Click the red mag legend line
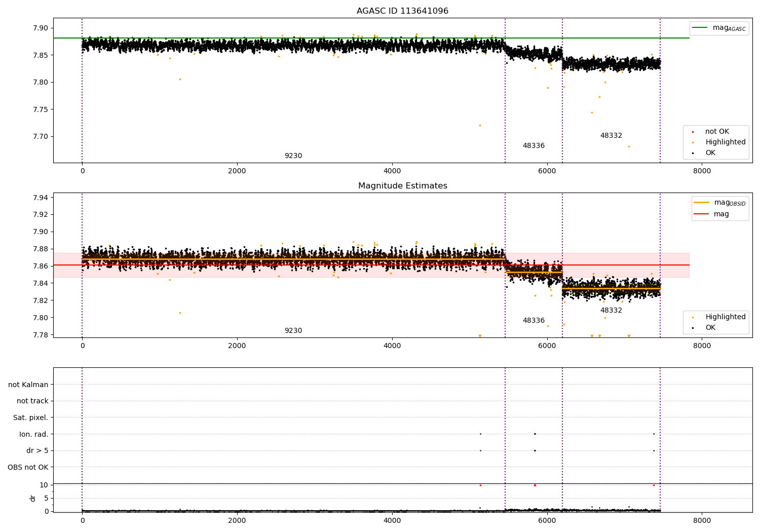This screenshot has width=760, height=532. (702, 214)
